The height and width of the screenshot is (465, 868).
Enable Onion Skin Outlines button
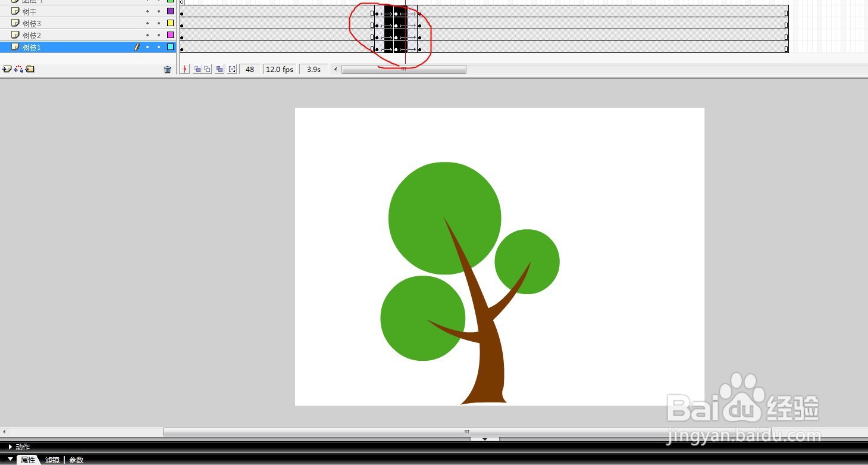coord(207,70)
